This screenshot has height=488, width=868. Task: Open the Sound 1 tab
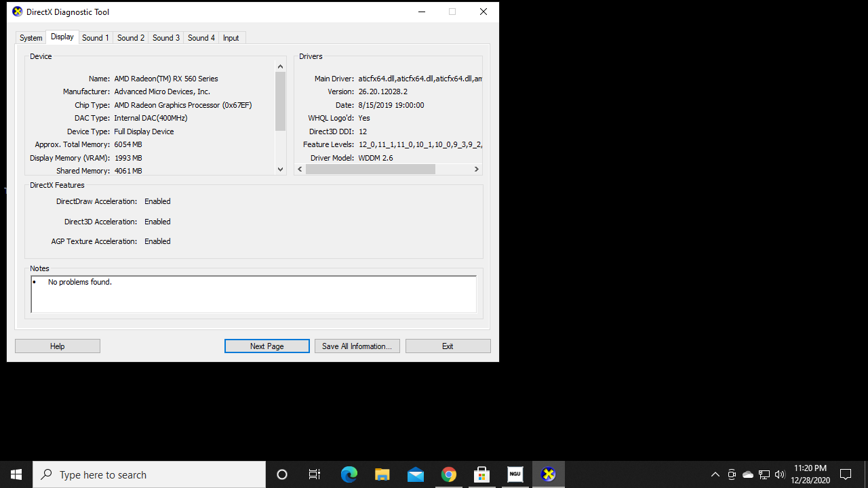[x=96, y=38]
